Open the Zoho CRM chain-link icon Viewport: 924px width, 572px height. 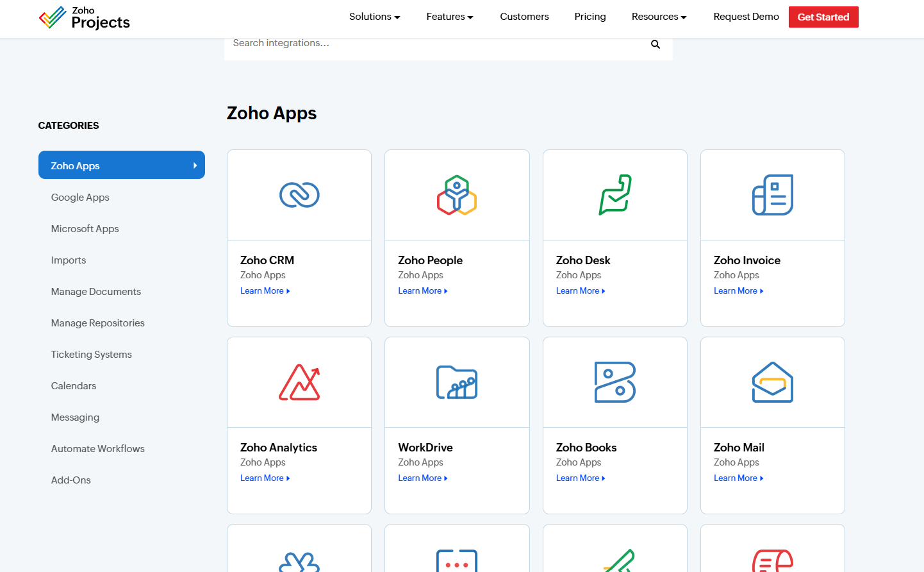pyautogui.click(x=299, y=195)
